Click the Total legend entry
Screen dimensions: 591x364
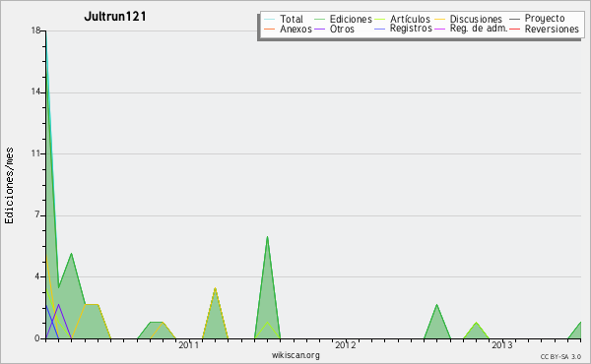click(292, 19)
